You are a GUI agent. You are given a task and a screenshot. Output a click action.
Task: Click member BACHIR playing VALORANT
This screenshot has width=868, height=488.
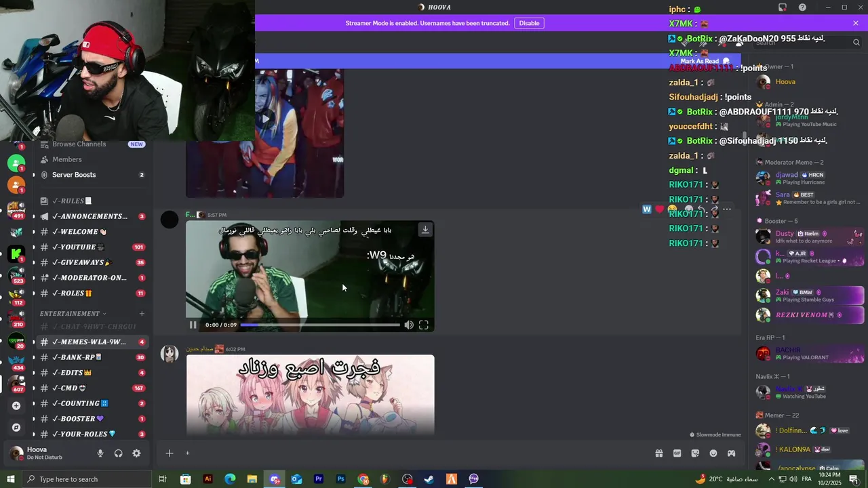coord(809,354)
